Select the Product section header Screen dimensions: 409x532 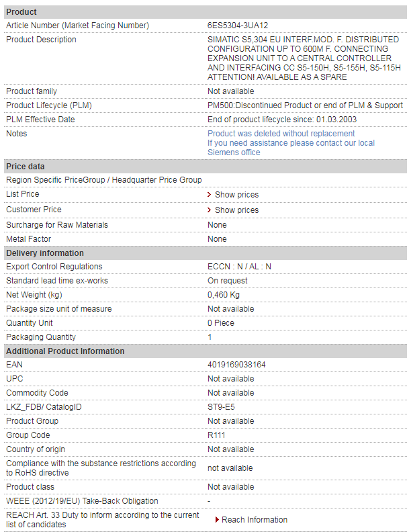click(x=21, y=12)
